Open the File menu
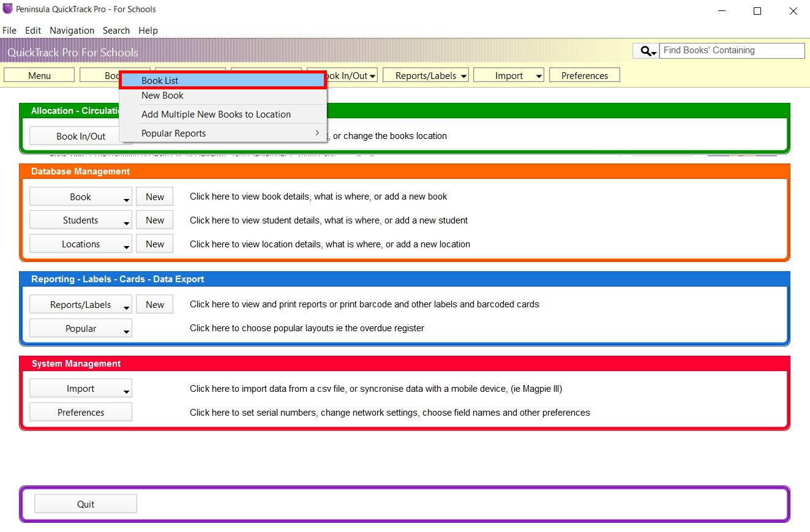Image resolution: width=810 pixels, height=532 pixels. point(9,31)
